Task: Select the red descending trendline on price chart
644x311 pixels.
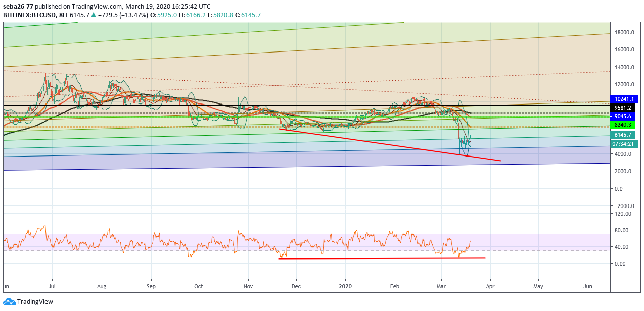Action: (390, 145)
